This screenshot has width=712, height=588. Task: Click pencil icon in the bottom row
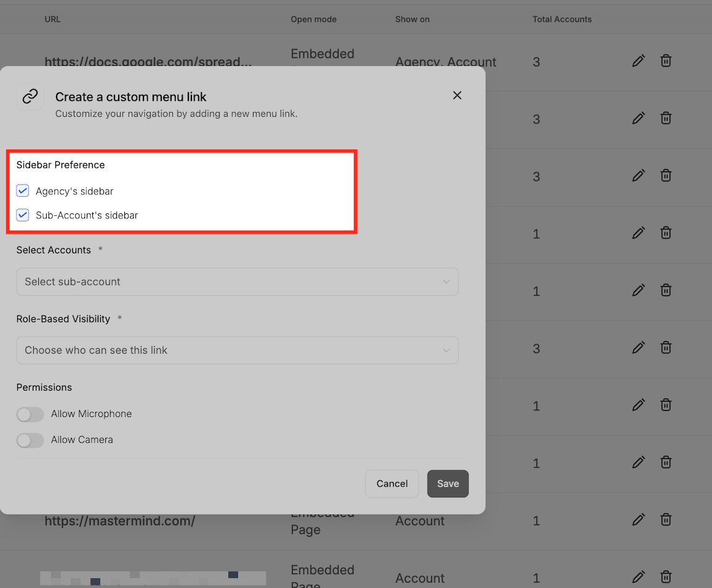click(x=638, y=577)
